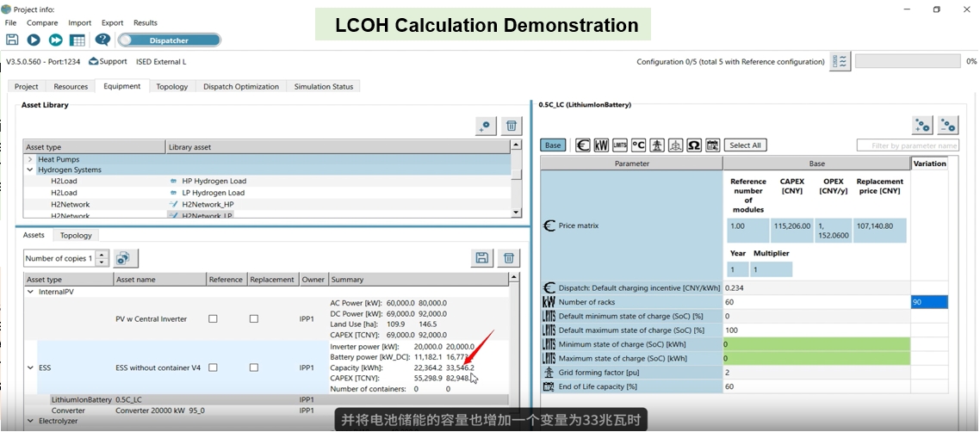Remove variation using the minus dots icon
This screenshot has width=980, height=432.
947,125
